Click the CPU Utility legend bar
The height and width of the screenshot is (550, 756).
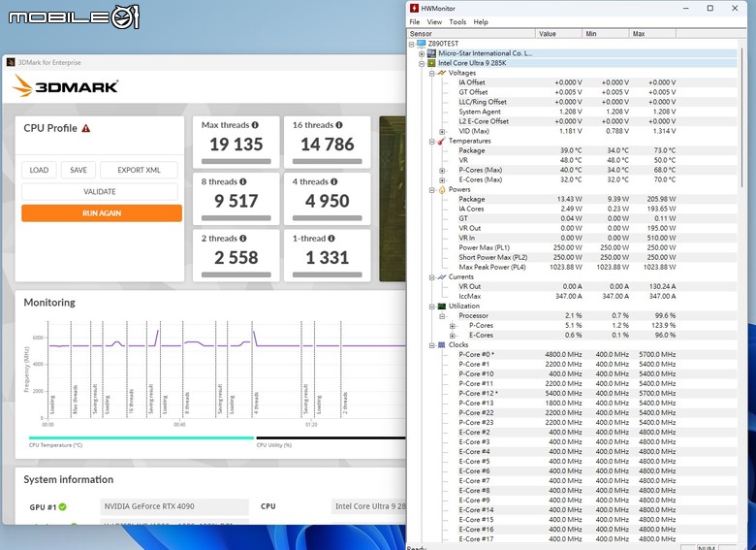click(331, 438)
